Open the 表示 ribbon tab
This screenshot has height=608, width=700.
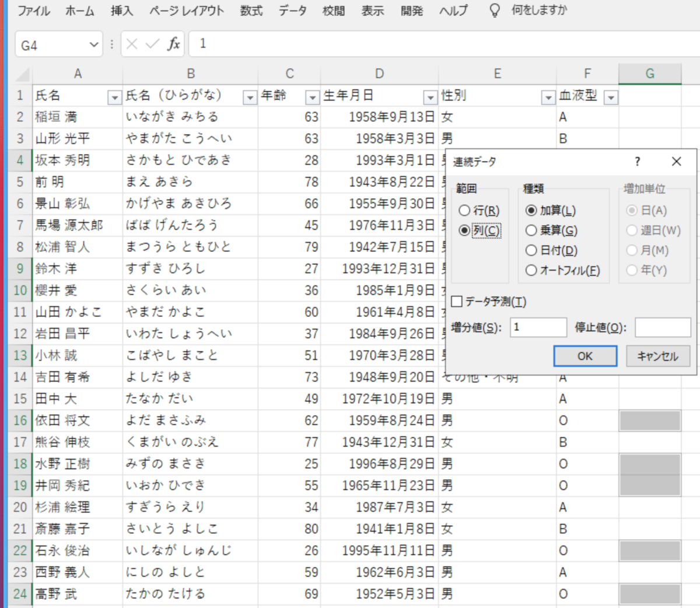pos(372,11)
